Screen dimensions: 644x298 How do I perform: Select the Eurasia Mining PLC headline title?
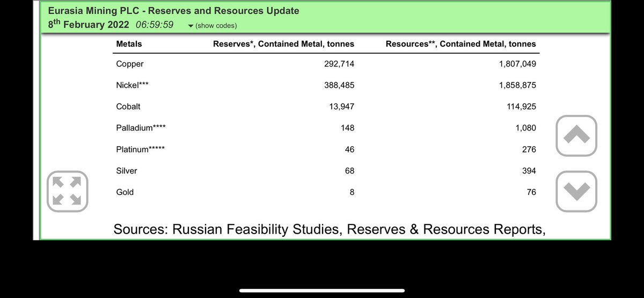pyautogui.click(x=173, y=11)
